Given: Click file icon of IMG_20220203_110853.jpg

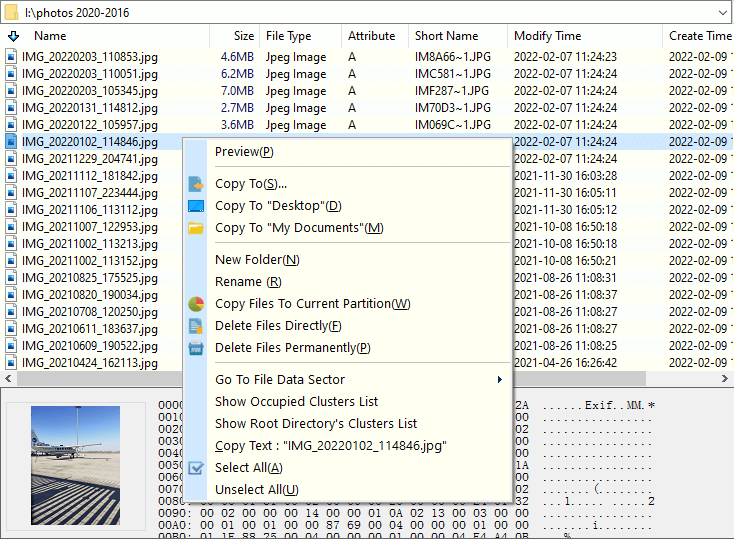Looking at the screenshot, I should [11, 57].
